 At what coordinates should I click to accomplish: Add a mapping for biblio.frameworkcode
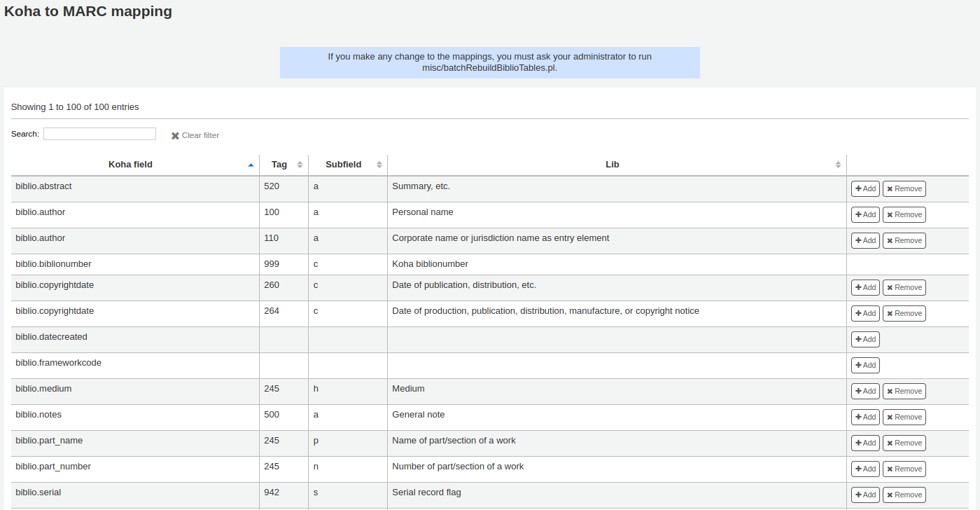(865, 365)
